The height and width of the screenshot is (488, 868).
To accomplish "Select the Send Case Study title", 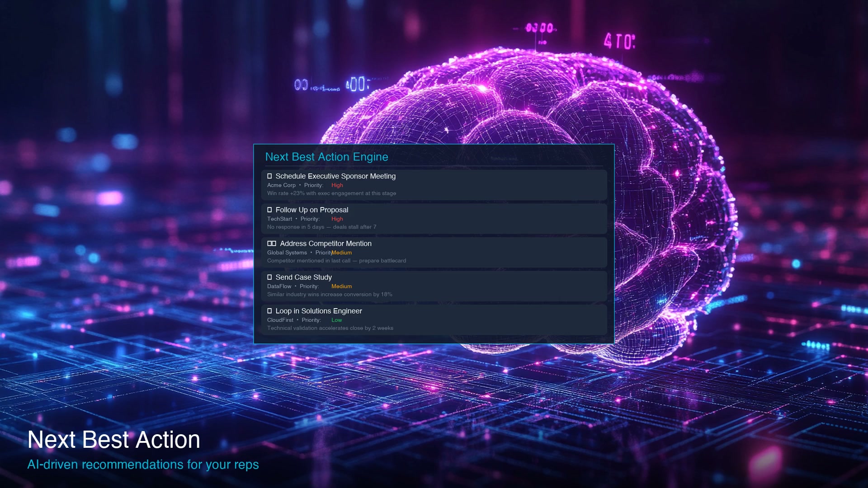I will tap(303, 277).
